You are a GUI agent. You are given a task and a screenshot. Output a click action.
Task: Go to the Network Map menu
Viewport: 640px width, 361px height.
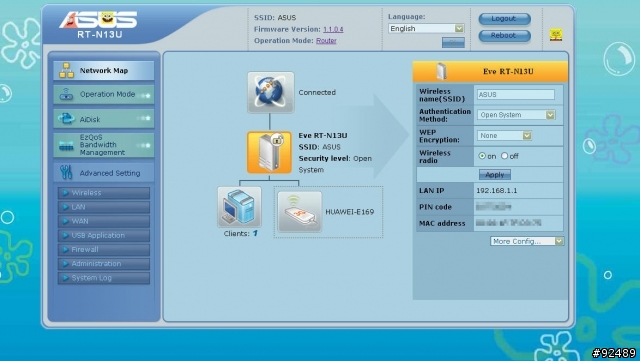(x=104, y=71)
